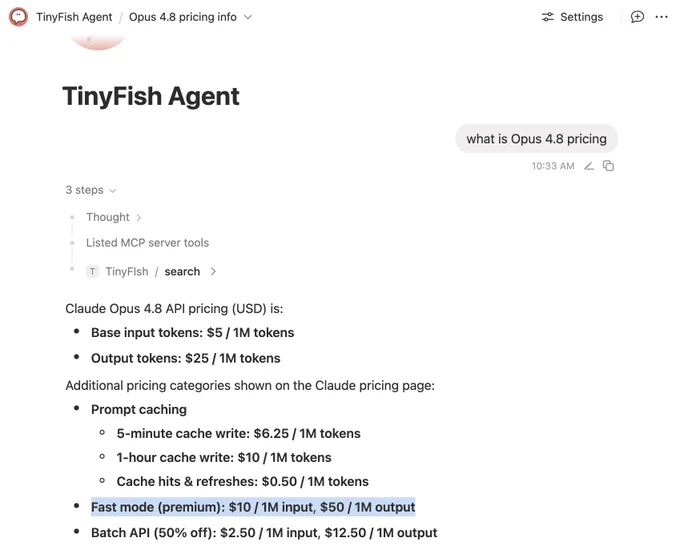The width and height of the screenshot is (680, 554).
Task: Click the user message bubble
Action: (x=536, y=139)
